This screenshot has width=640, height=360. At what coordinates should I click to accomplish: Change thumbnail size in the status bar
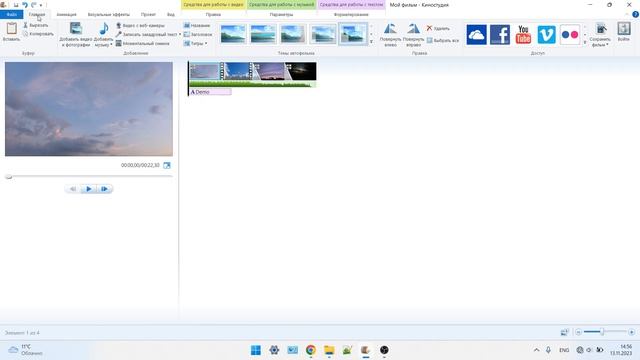click(x=564, y=332)
